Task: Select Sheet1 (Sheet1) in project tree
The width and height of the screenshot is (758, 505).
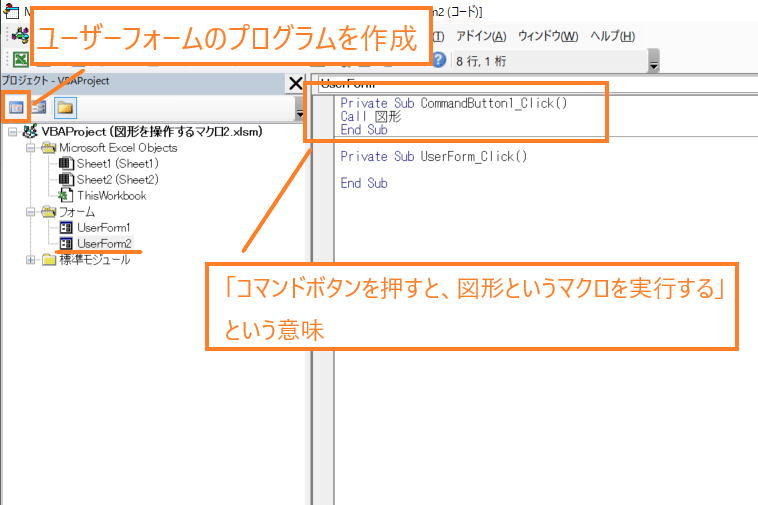Action: tap(117, 164)
